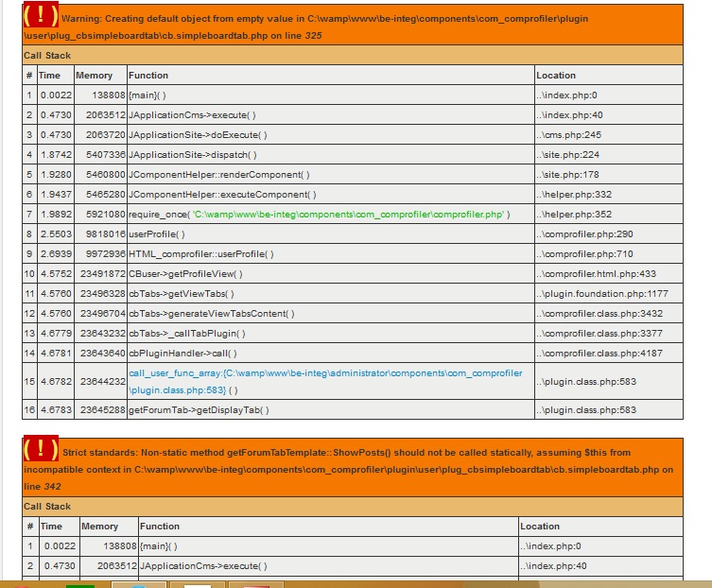This screenshot has height=588, width=712.
Task: Select getForumTab->getDisplayTab( ) cell
Action: [x=331, y=410]
